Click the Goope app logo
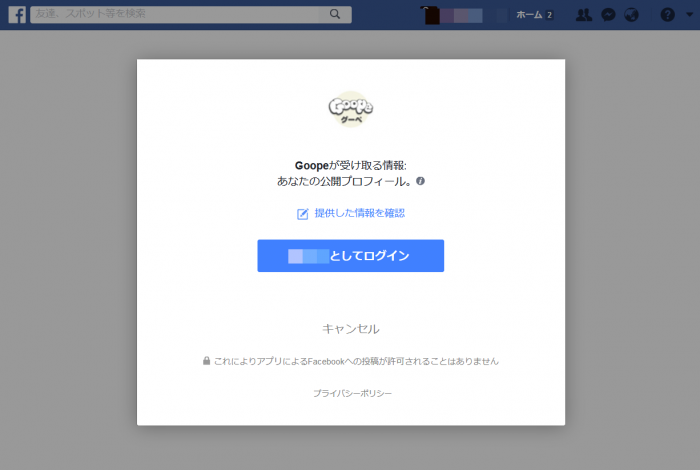 point(351,109)
